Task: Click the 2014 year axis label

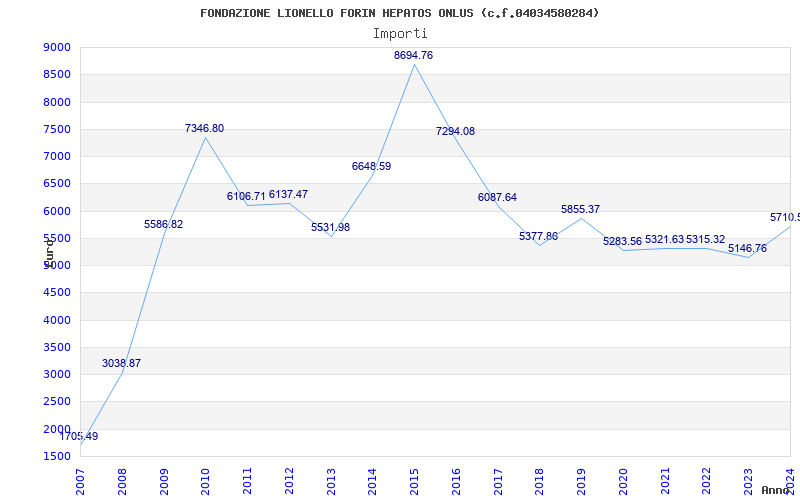Action: click(x=373, y=482)
